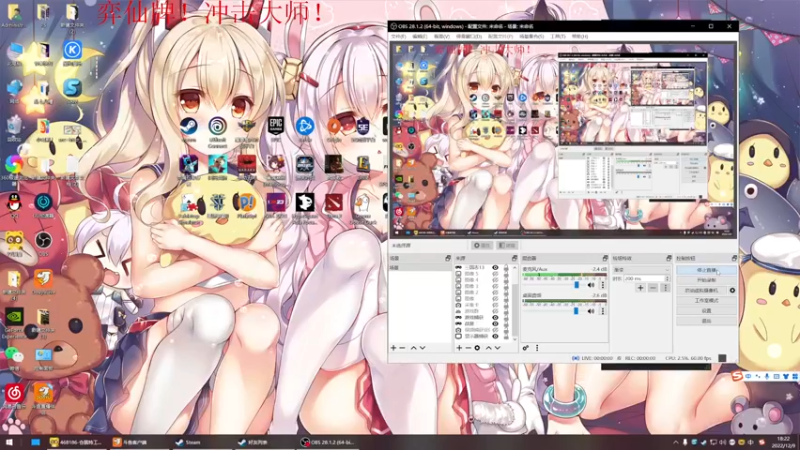Select the GeForce Experience desktop icon

click(14, 323)
